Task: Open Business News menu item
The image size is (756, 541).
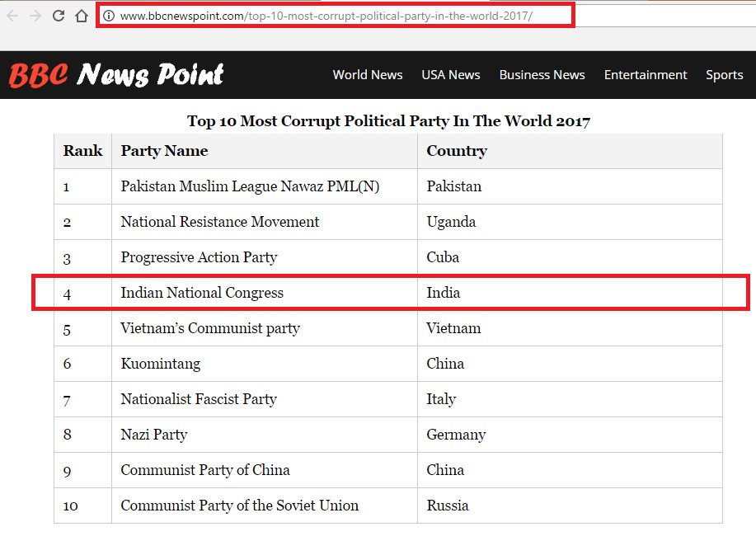Action: coord(542,75)
